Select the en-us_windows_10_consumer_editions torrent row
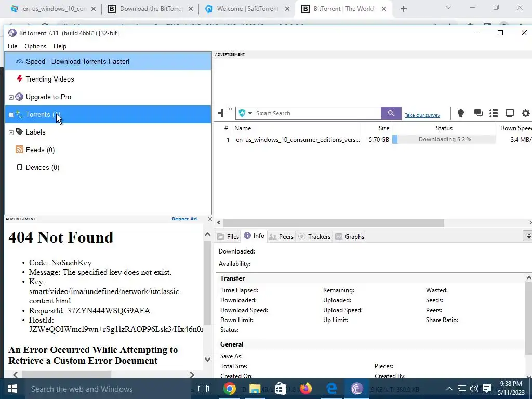Image resolution: width=532 pixels, height=399 pixels. [x=373, y=139]
